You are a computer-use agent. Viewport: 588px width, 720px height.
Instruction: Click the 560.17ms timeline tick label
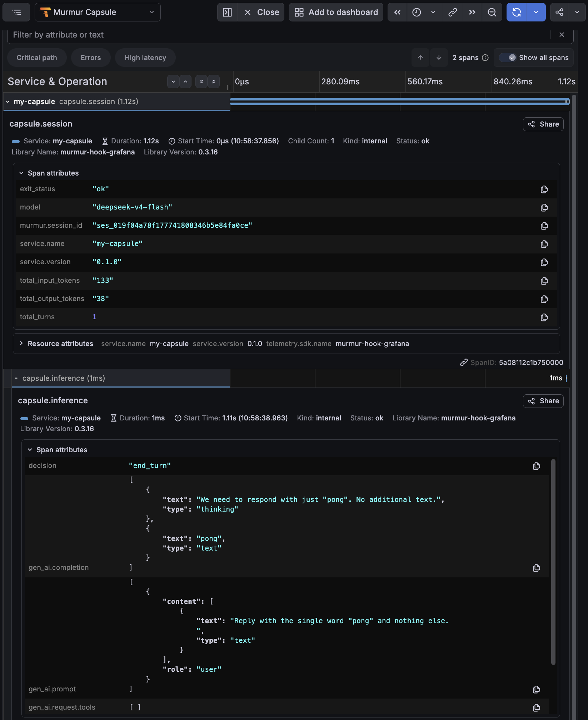(x=425, y=82)
